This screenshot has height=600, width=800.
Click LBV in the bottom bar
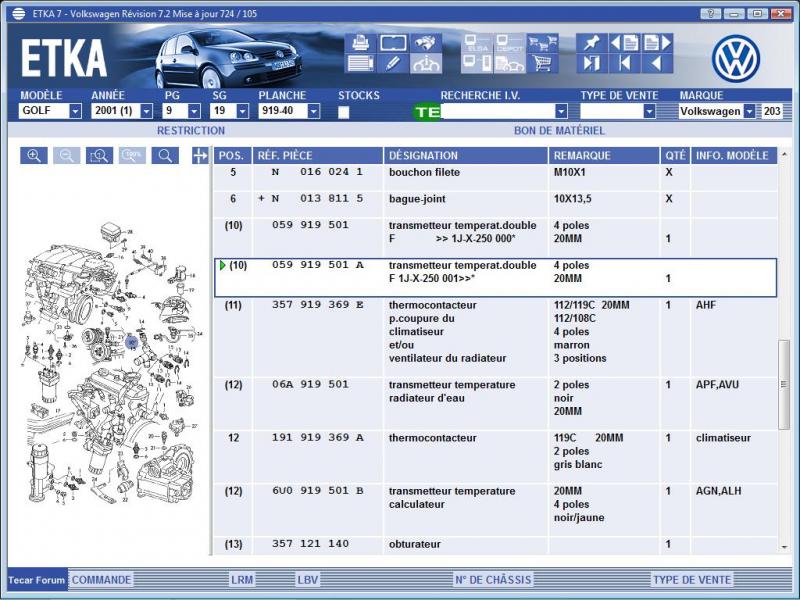(x=308, y=580)
